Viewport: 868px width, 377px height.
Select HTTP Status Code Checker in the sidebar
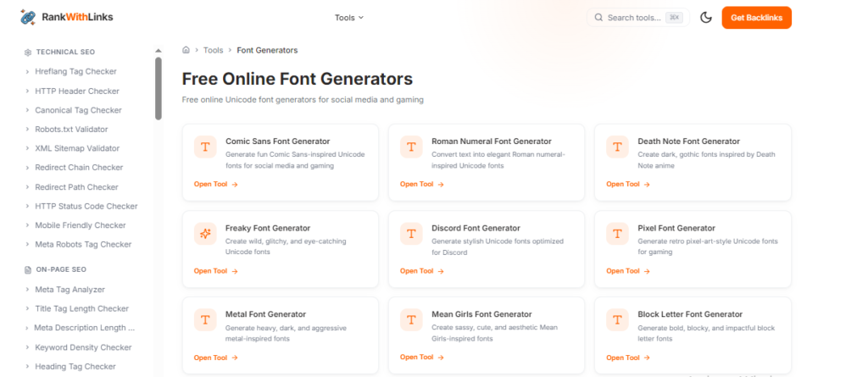click(86, 206)
